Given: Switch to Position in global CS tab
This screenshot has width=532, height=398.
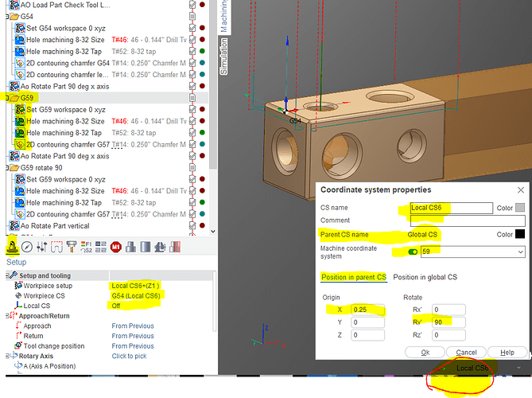Looking at the screenshot, I should [427, 277].
